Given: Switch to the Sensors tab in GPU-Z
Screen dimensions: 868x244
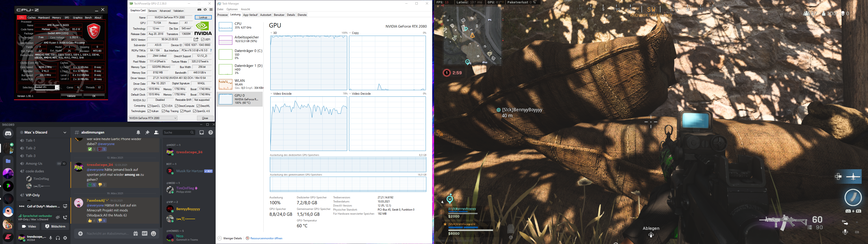Looking at the screenshot, I should pos(152,11).
